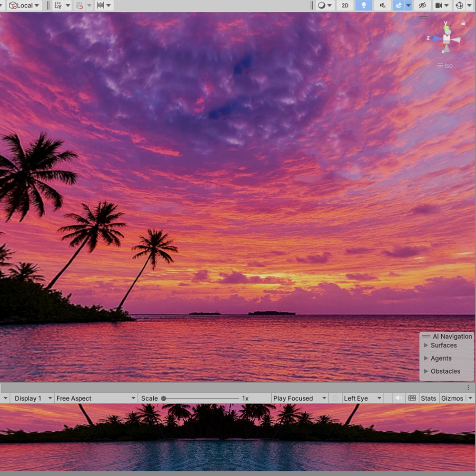Open the Local handle rotation dropdown
The image size is (476, 476).
tap(24, 5)
